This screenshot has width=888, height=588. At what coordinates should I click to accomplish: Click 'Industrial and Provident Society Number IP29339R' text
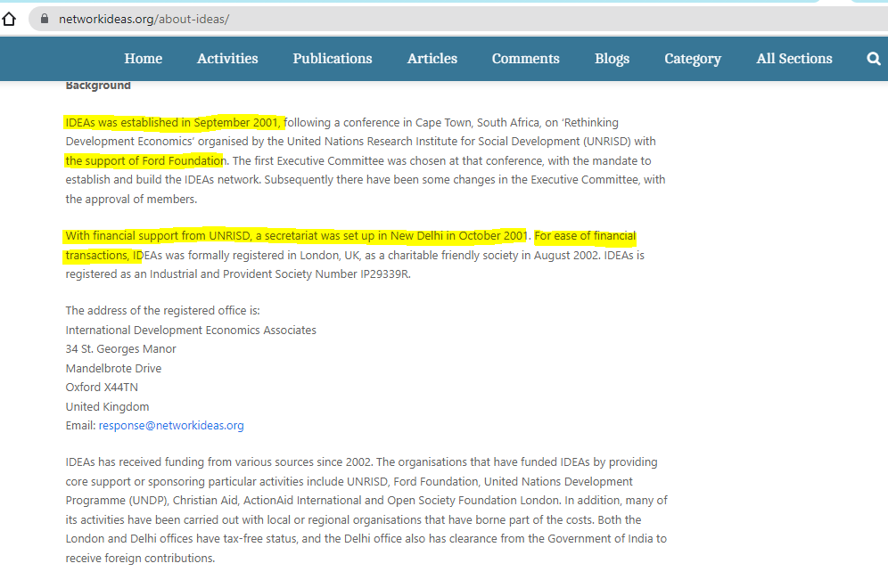click(x=279, y=274)
